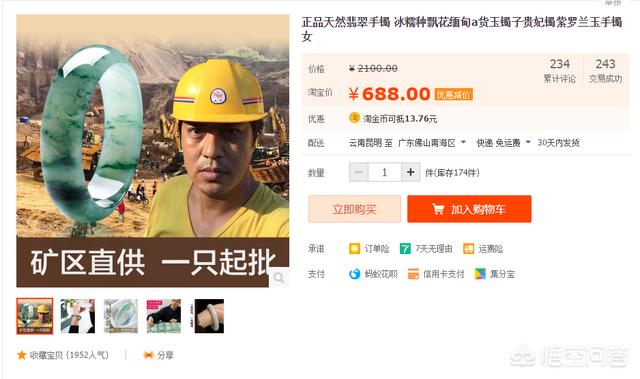Click the yellow order insurance icon
The image size is (640, 379).
tap(354, 248)
